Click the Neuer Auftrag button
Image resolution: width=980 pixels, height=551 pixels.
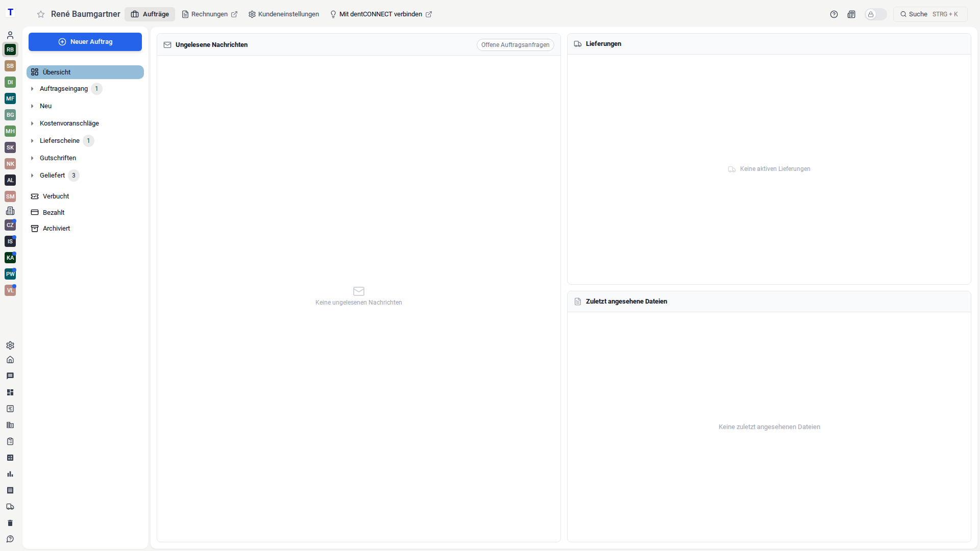(85, 42)
